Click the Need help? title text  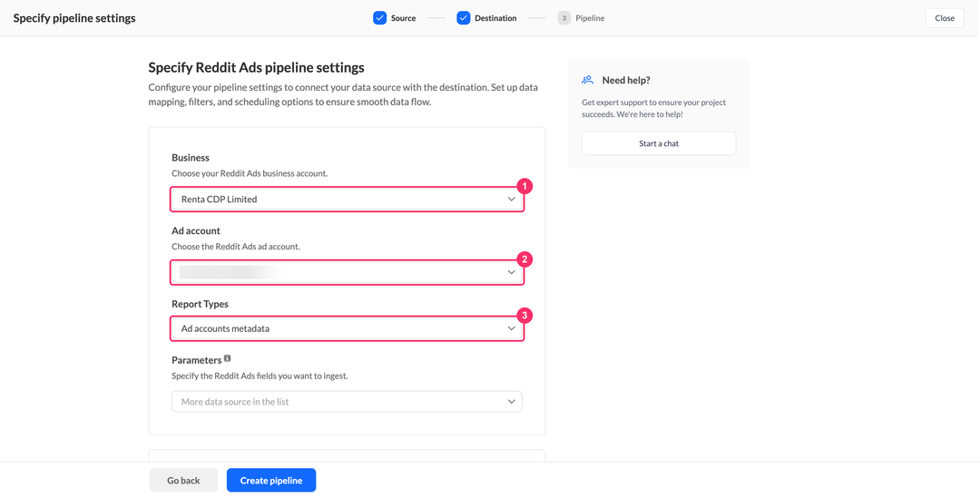626,80
